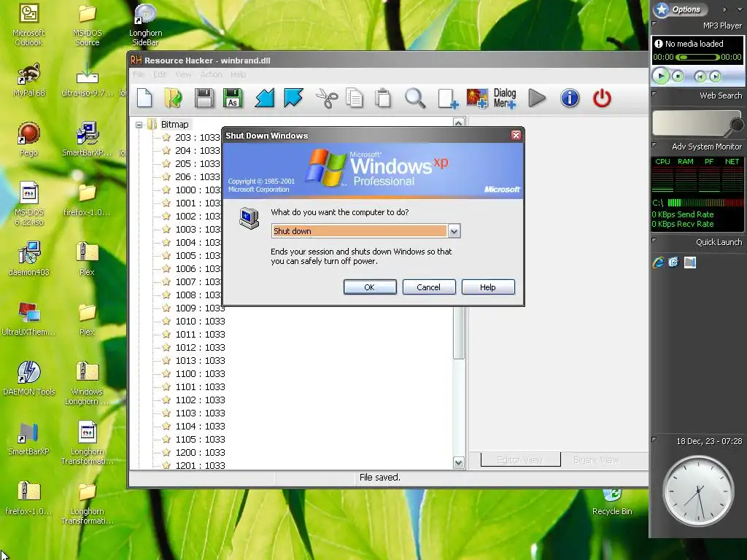Click Cancel in Shut Down Windows dialog
Viewport: 747px width, 560px height.
point(429,287)
